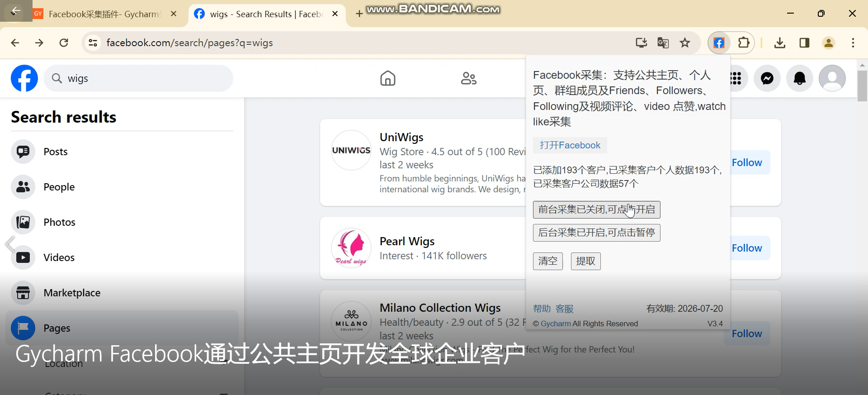
Task: Click the site information icon before URL
Action: click(93, 43)
